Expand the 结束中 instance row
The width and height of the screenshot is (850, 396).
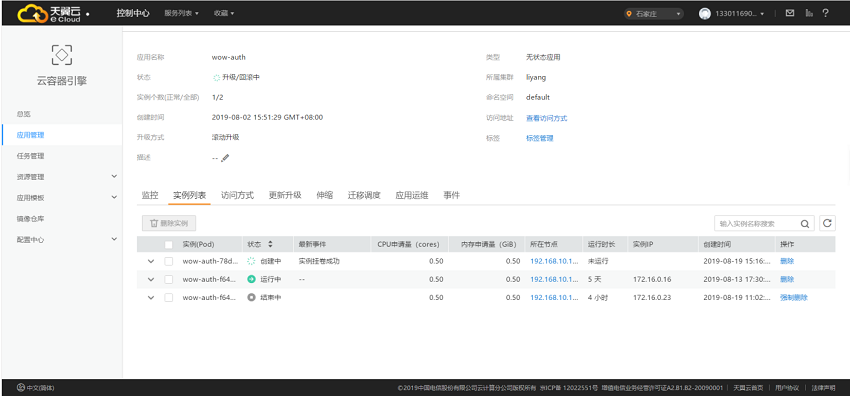(x=151, y=297)
